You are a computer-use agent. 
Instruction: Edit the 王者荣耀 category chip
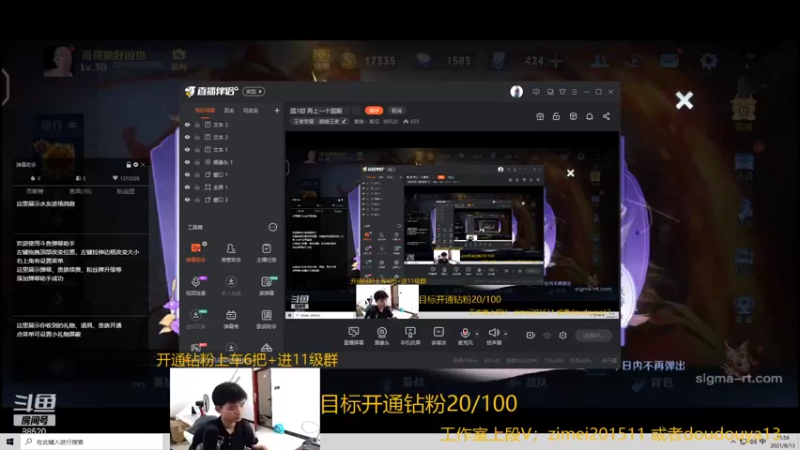pyautogui.click(x=320, y=121)
